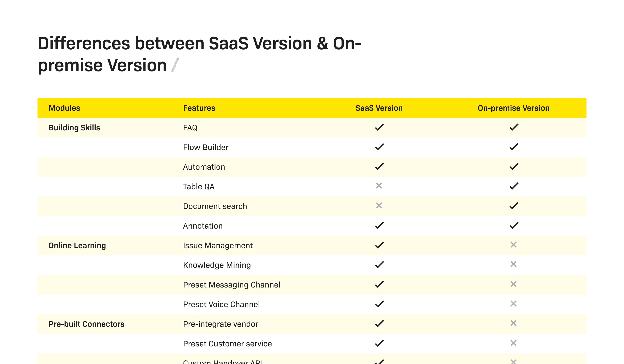Viewport: 624px width, 364px height.
Task: Click the SaaS checkmark for FAQ
Action: (x=379, y=127)
